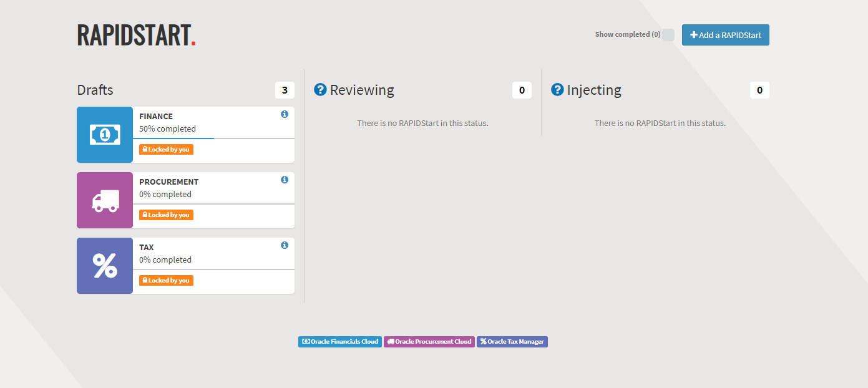Viewport: 868px width, 388px height.
Task: Open info icon on Procurement card
Action: tap(285, 180)
